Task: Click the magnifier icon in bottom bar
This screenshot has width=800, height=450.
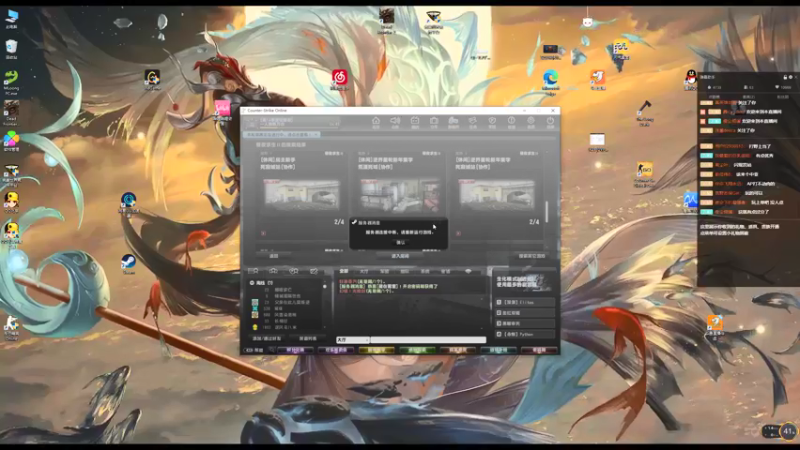Action: (272, 351)
